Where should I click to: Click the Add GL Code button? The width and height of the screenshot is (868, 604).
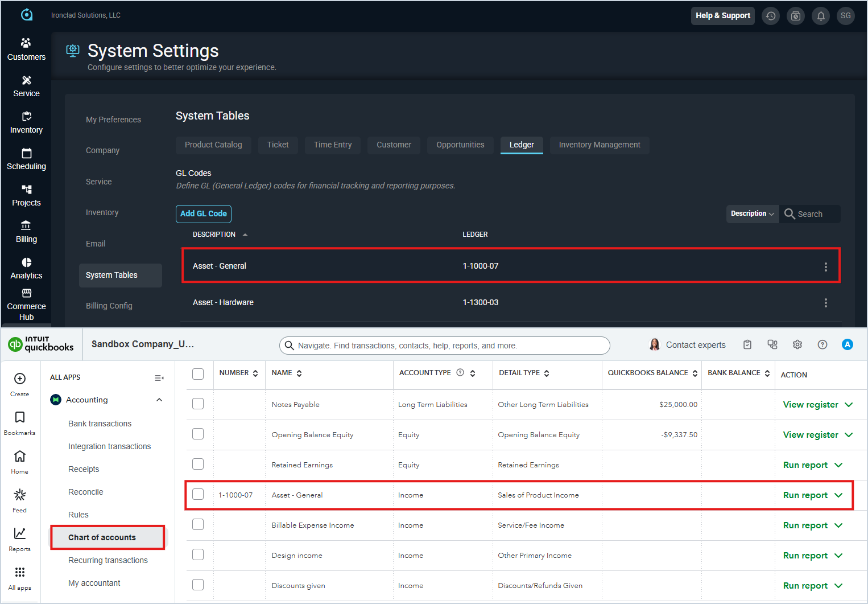pyautogui.click(x=203, y=213)
